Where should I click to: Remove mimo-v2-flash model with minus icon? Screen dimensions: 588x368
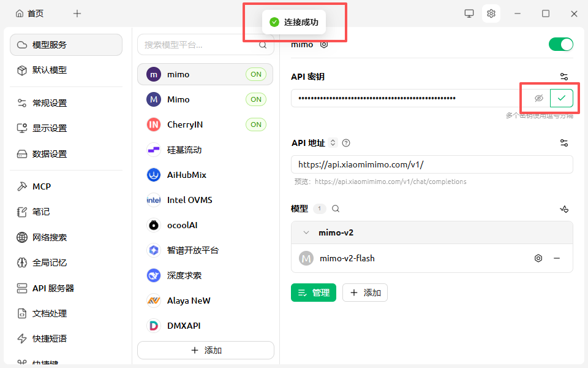click(x=557, y=258)
